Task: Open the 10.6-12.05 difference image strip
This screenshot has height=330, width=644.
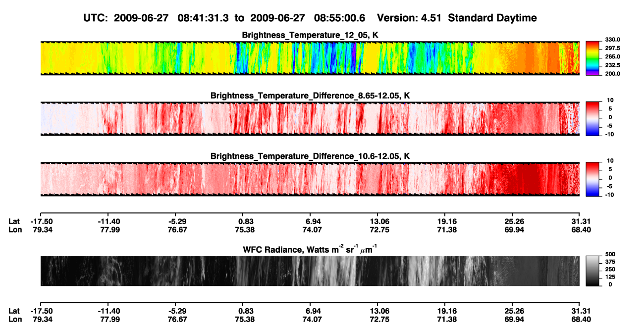Action: pyautogui.click(x=310, y=179)
